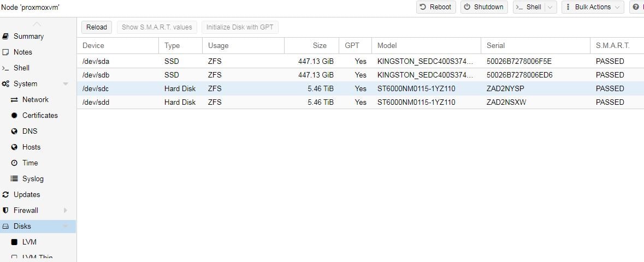This screenshot has width=644, height=262.
Task: Click the DNS globe icon
Action: [x=14, y=132]
